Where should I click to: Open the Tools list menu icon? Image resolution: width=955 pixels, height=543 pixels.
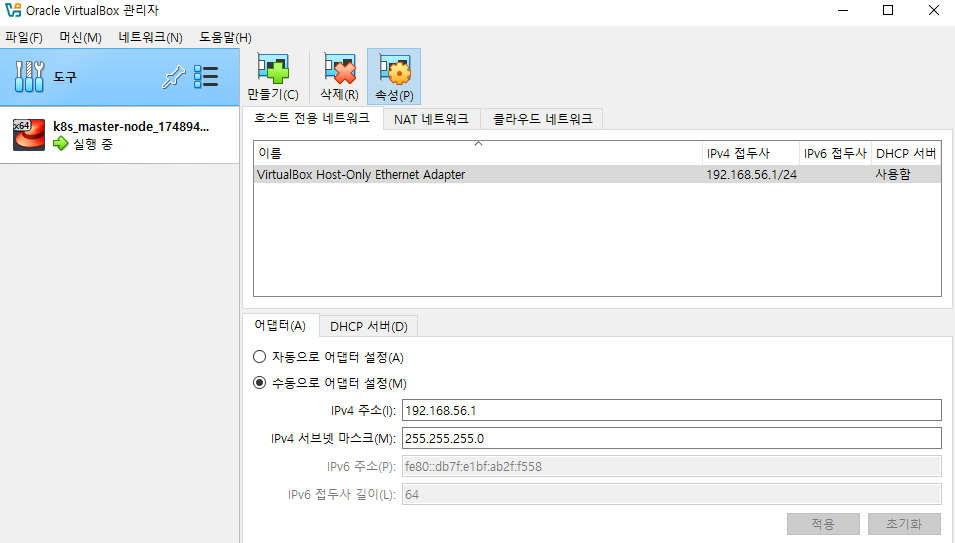click(206, 77)
